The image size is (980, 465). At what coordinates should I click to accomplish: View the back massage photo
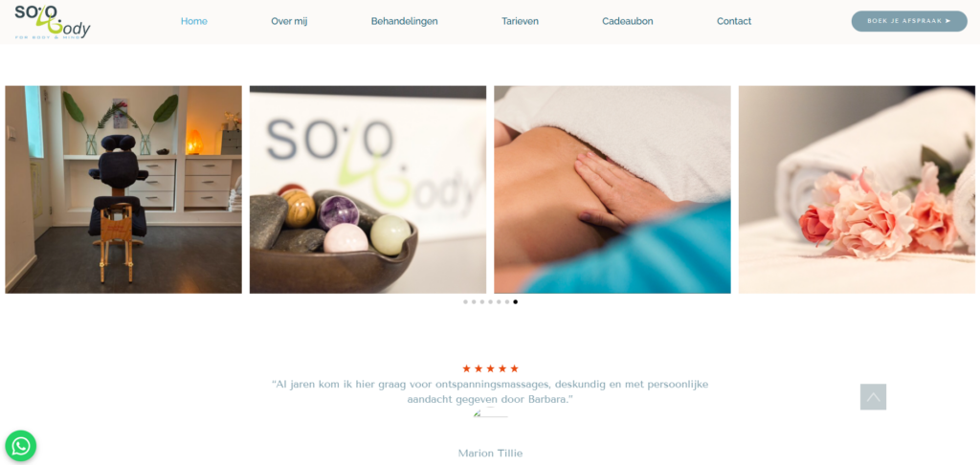pyautogui.click(x=612, y=189)
